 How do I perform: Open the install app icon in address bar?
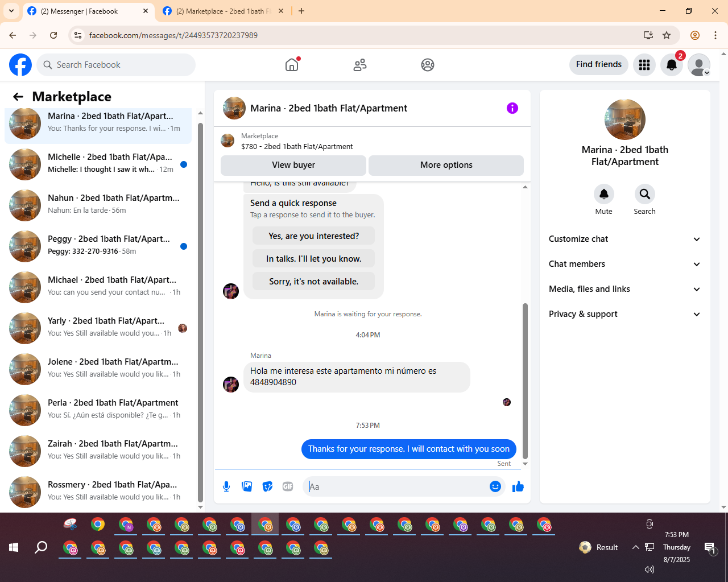click(x=648, y=35)
